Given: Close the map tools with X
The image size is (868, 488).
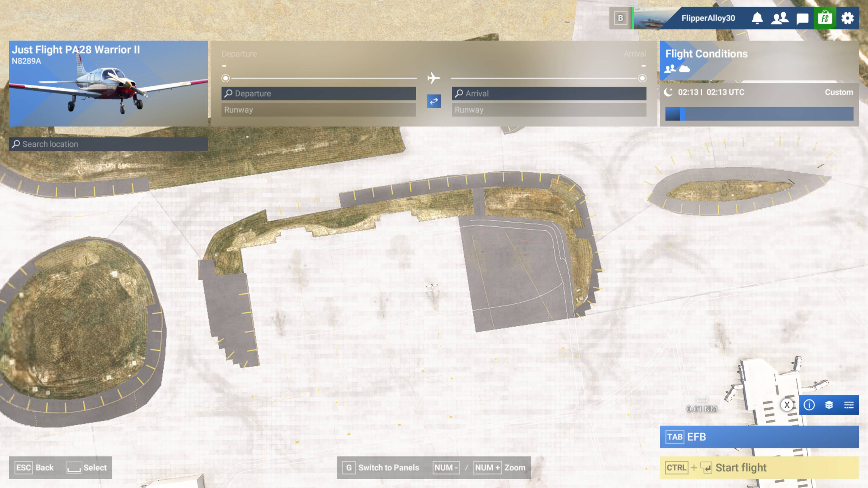Looking at the screenshot, I should [x=787, y=405].
